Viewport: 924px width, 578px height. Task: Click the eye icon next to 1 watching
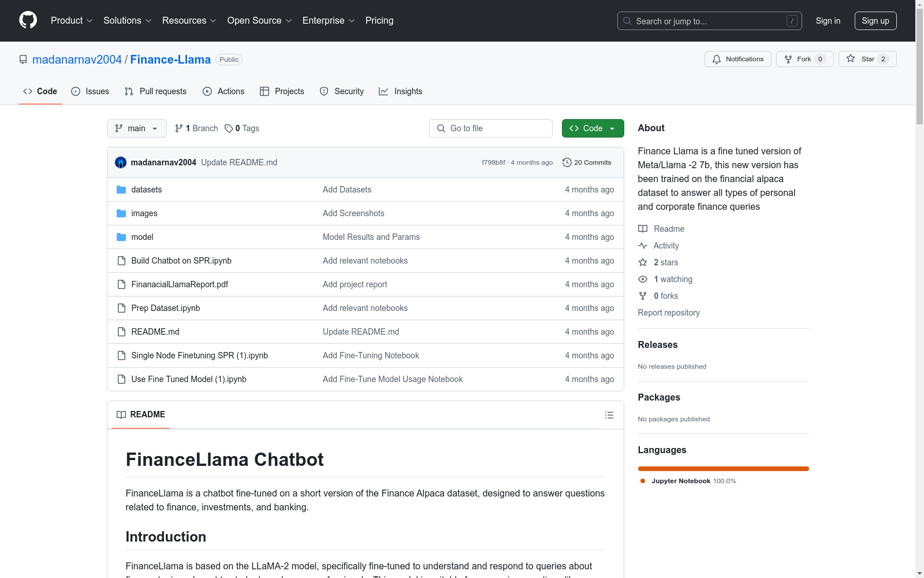pos(643,279)
